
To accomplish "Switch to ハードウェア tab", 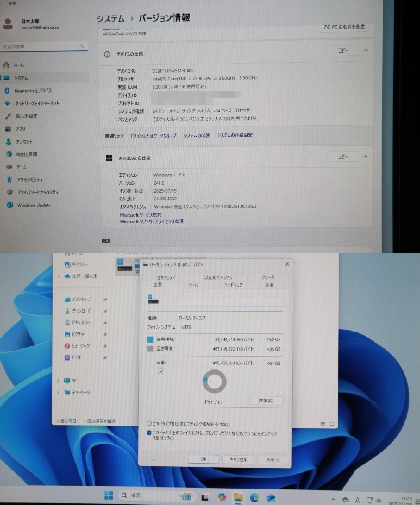I will (233, 285).
